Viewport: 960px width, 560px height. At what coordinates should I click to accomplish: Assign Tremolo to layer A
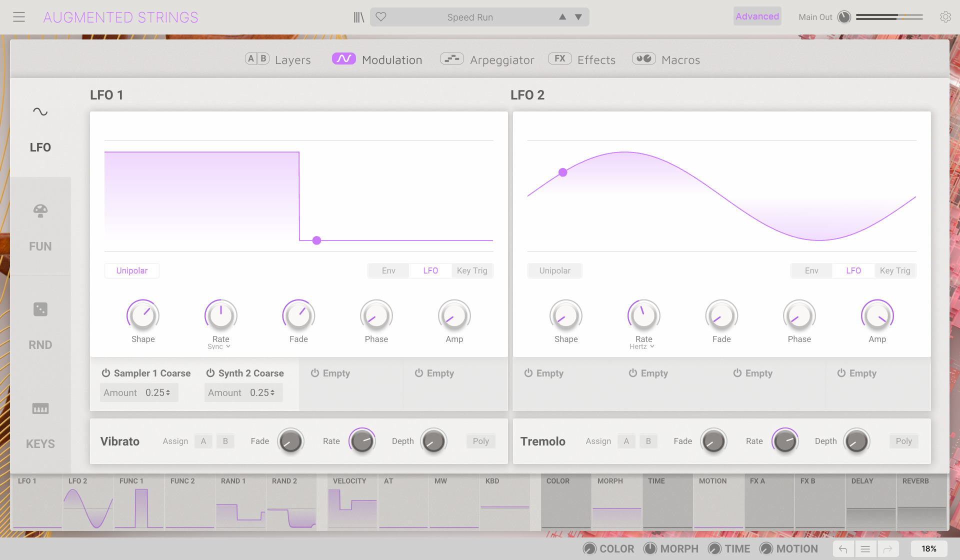pos(626,441)
